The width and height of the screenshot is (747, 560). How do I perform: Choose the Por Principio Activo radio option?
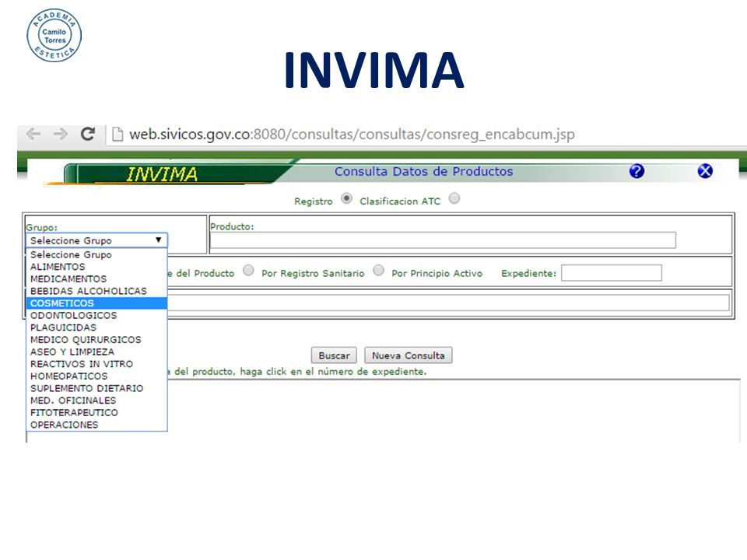click(378, 271)
